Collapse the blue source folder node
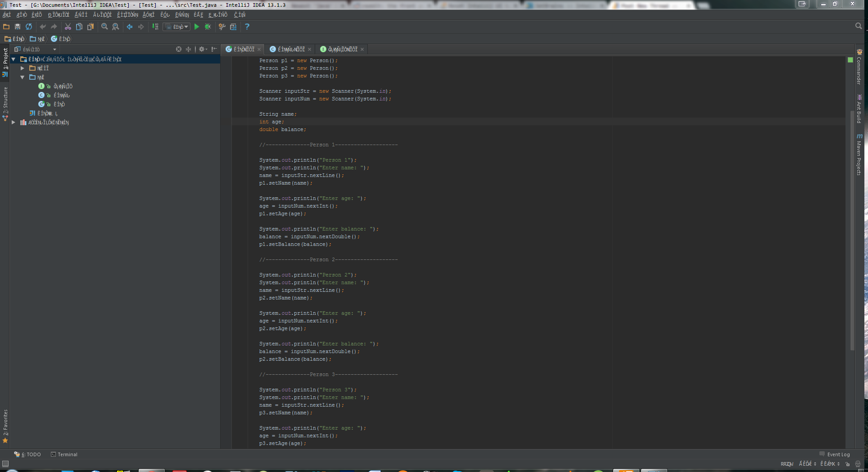The image size is (868, 472). tap(23, 77)
